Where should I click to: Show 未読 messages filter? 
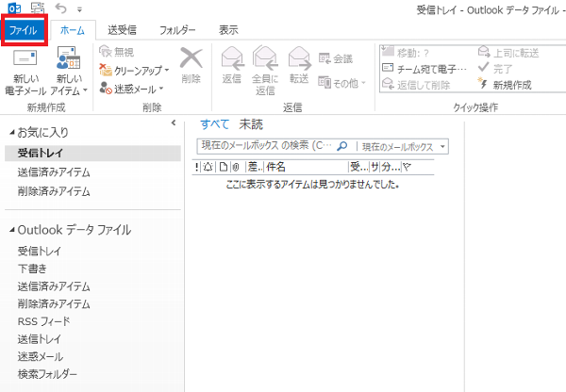click(251, 124)
